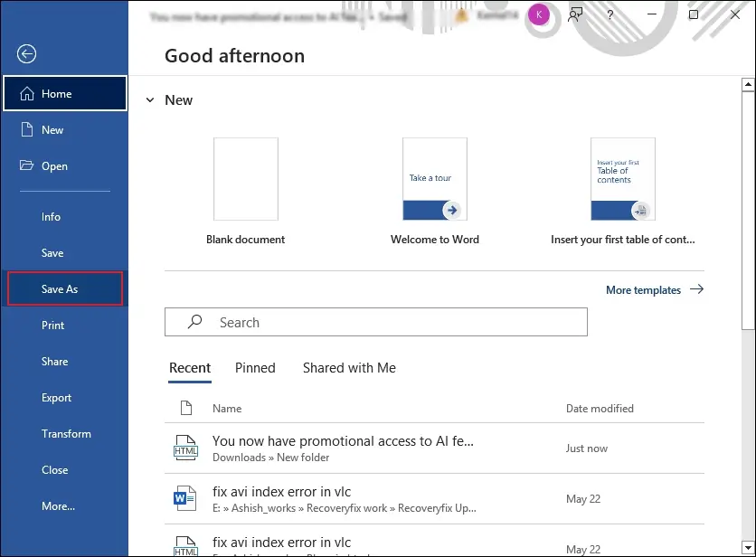Open 'You now have promotional access' recent file
756x557 pixels.
click(434, 448)
